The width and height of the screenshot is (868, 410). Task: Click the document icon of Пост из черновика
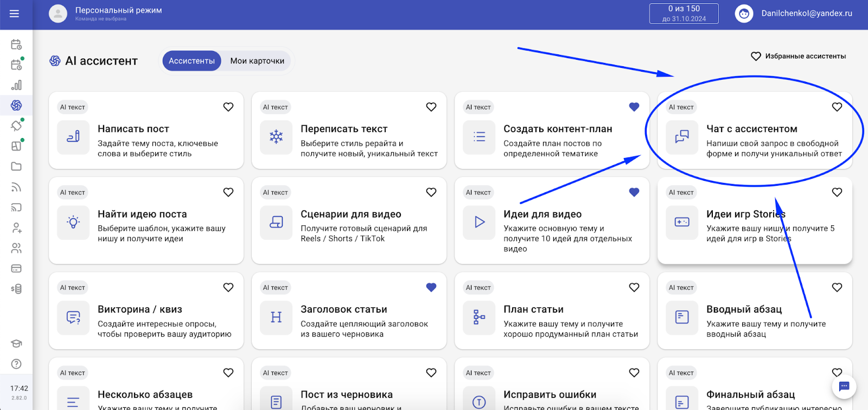pos(276,399)
